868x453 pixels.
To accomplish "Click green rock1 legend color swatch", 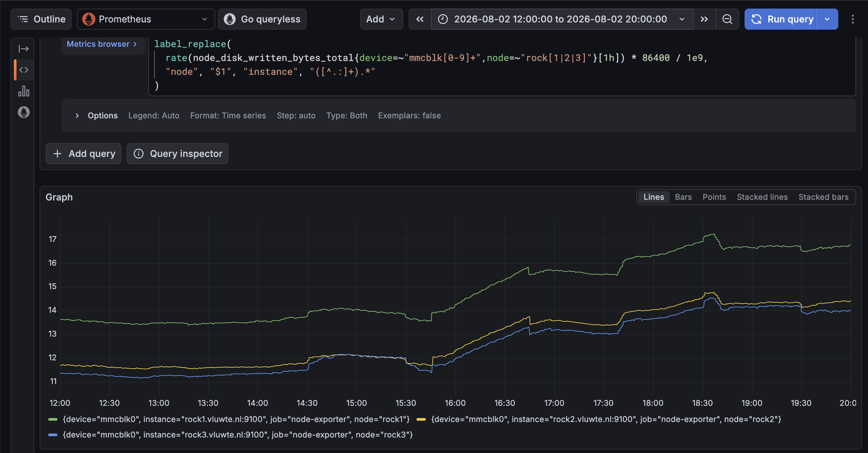I will pos(53,419).
